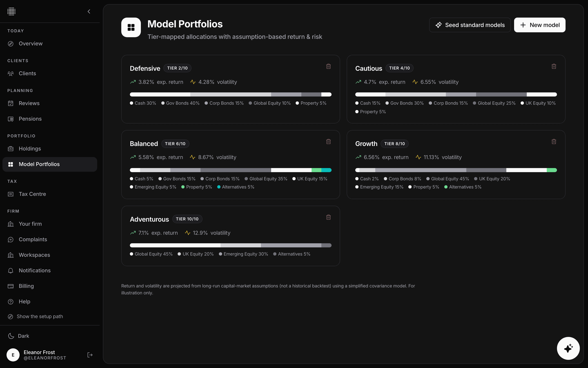Go to Reviews in Planning
This screenshot has width=588, height=368.
click(x=50, y=103)
